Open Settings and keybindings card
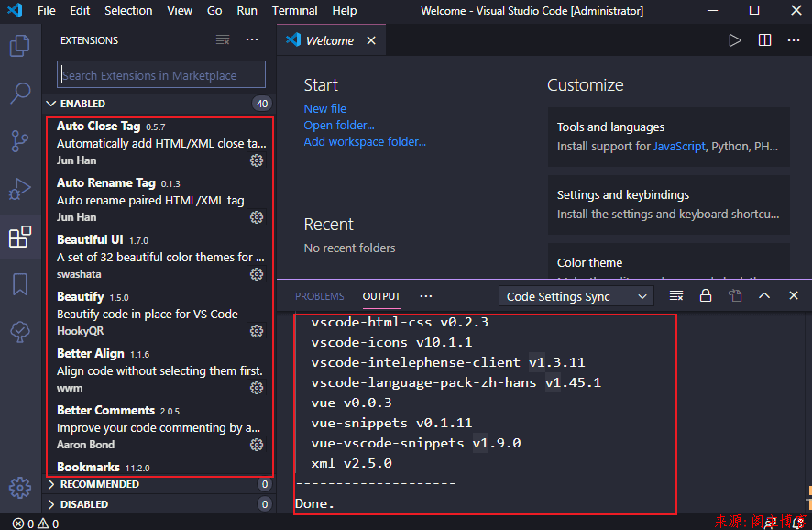The height and width of the screenshot is (530, 812). pos(669,204)
